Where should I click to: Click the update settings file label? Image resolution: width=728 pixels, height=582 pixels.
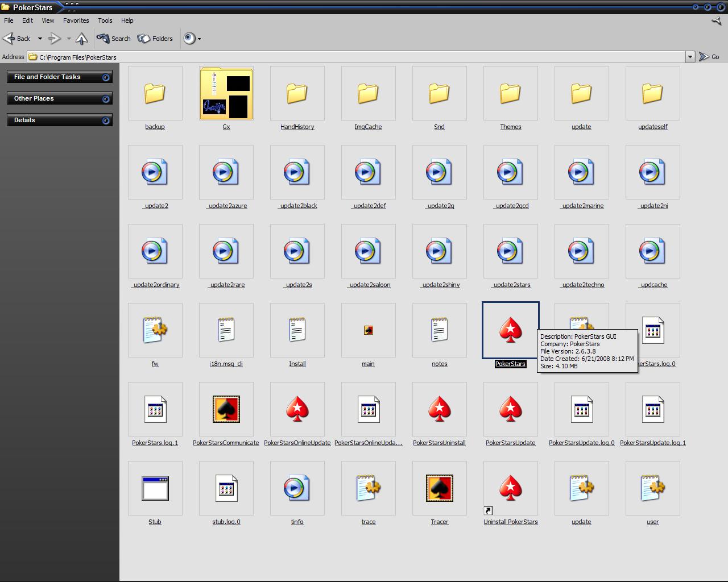(x=581, y=522)
